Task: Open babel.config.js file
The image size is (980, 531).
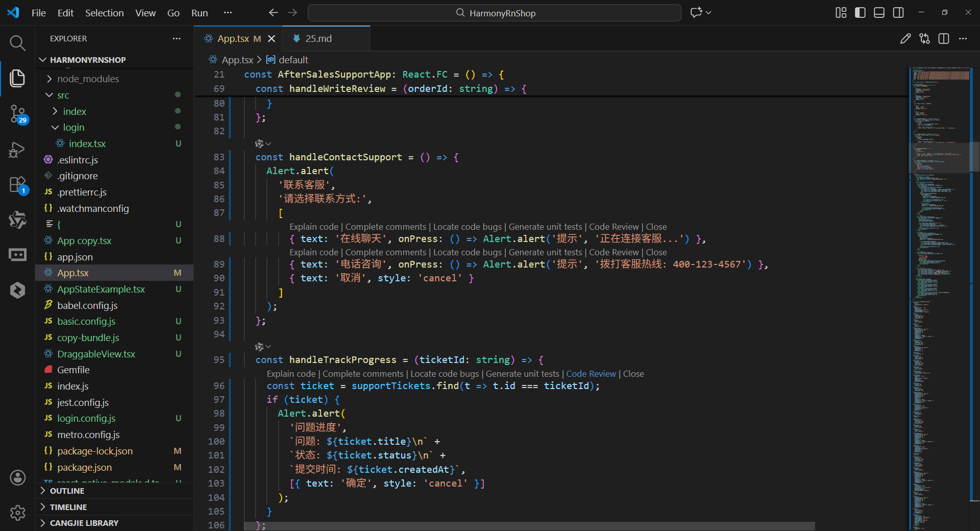Action: [x=114, y=306]
